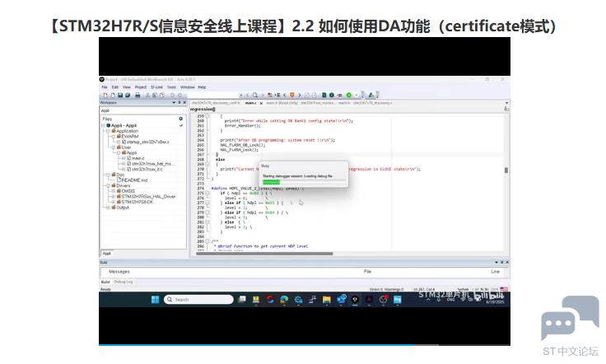Viewport: 606px width, 364px height.
Task: Open the Project menu
Action: [x=141, y=87]
